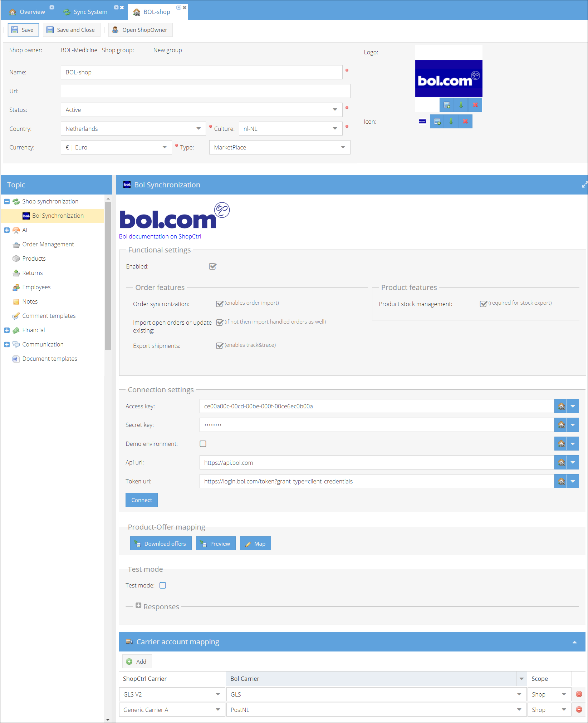Open Document templates topic
Screen dimensions: 588x723
pyautogui.click(x=49, y=359)
